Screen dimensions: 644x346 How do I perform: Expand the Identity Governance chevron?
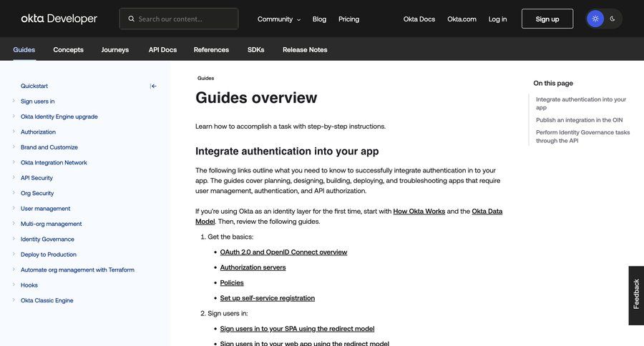coord(14,239)
